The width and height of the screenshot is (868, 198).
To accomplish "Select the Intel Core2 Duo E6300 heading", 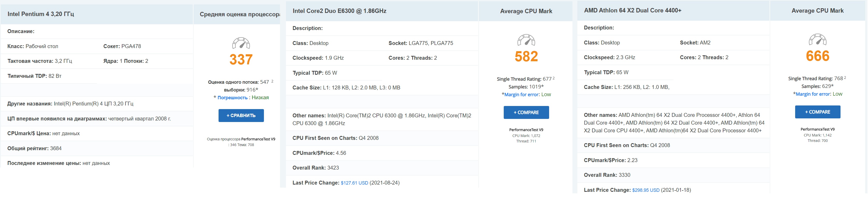I will click(339, 11).
